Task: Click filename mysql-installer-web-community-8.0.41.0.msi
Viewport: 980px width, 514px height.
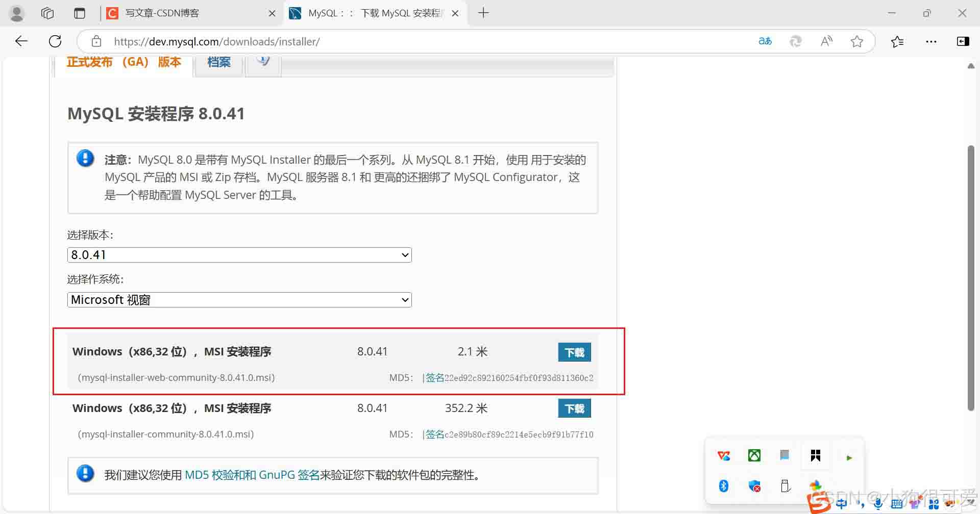Action: tap(176, 378)
